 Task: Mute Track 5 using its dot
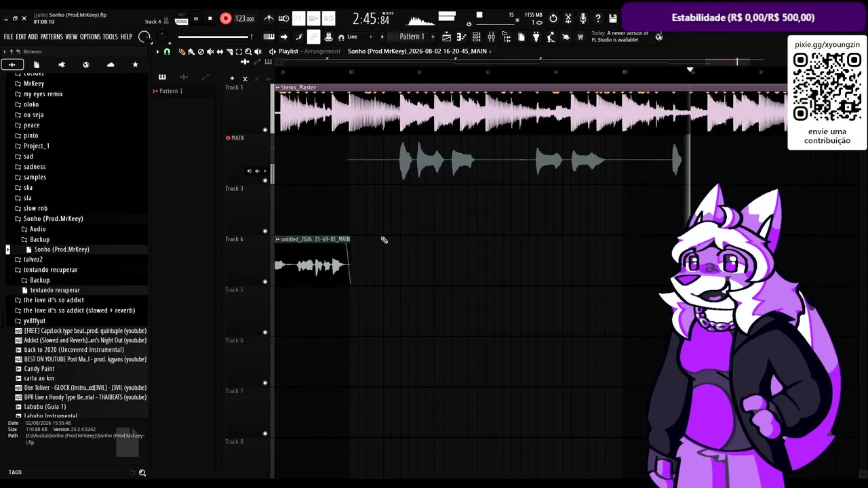click(265, 332)
